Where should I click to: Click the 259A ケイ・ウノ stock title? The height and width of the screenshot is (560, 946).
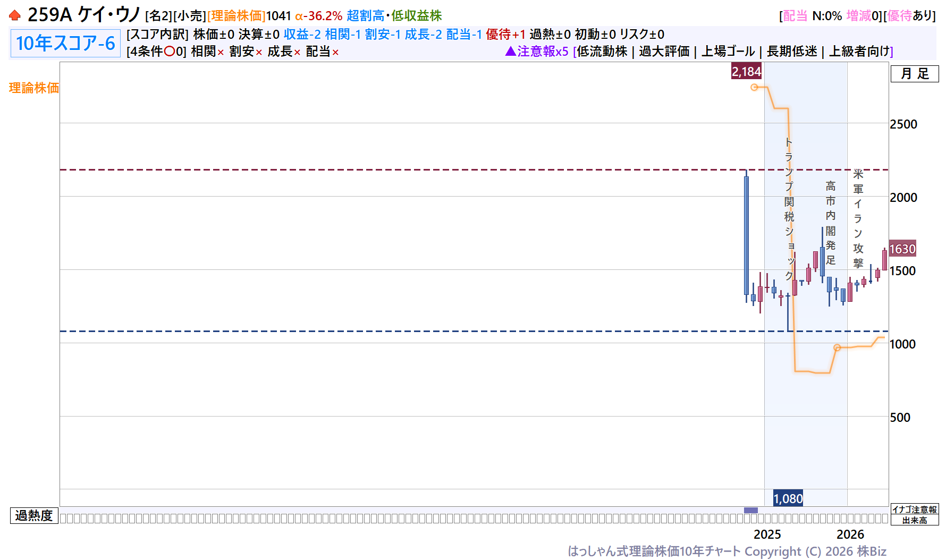point(84,15)
